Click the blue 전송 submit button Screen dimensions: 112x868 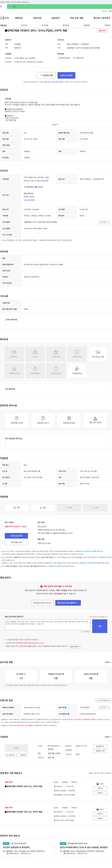(100, 626)
